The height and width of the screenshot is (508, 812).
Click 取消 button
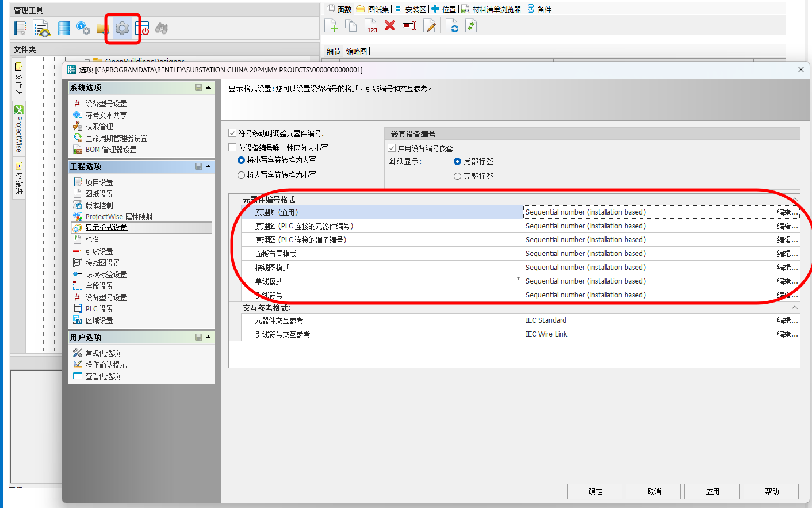[x=653, y=491]
